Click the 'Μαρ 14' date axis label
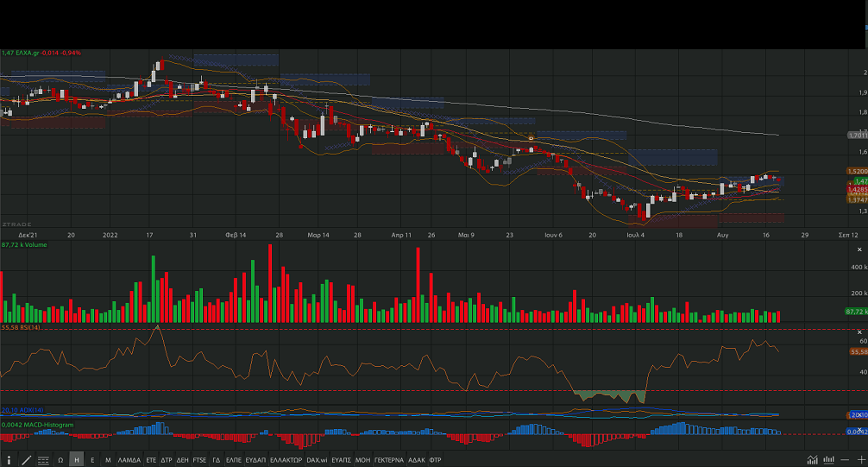 click(x=318, y=235)
